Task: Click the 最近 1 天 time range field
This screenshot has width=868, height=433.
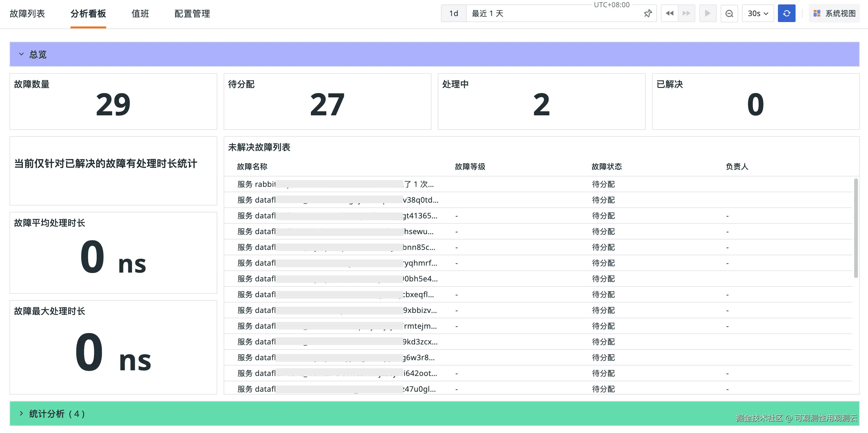Action: (x=553, y=14)
